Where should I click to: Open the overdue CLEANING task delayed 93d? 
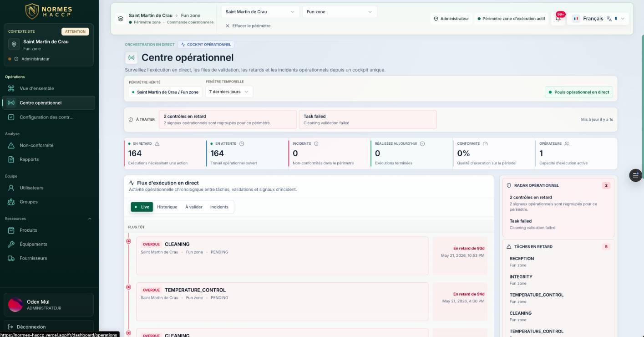pyautogui.click(x=282, y=256)
